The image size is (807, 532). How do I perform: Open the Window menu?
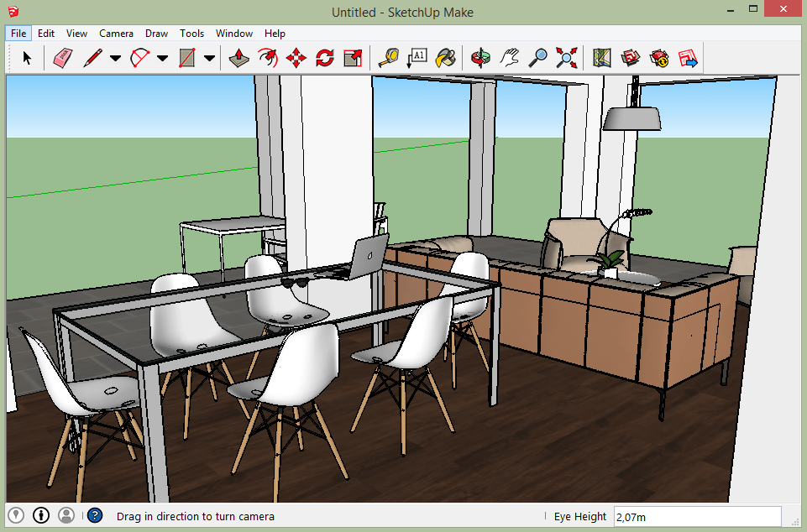pyautogui.click(x=234, y=34)
